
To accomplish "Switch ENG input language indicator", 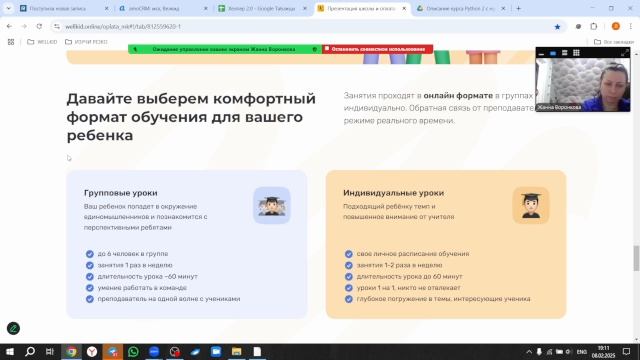I will [x=582, y=352].
